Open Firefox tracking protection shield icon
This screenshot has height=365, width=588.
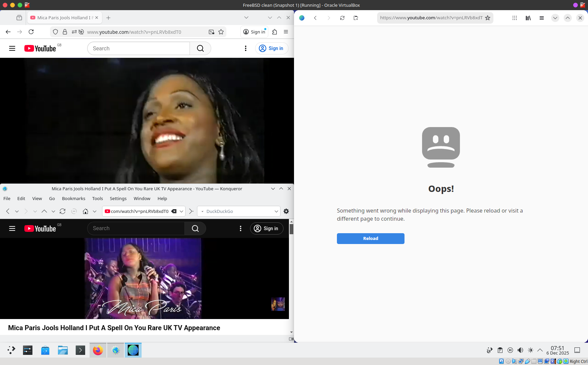55,32
